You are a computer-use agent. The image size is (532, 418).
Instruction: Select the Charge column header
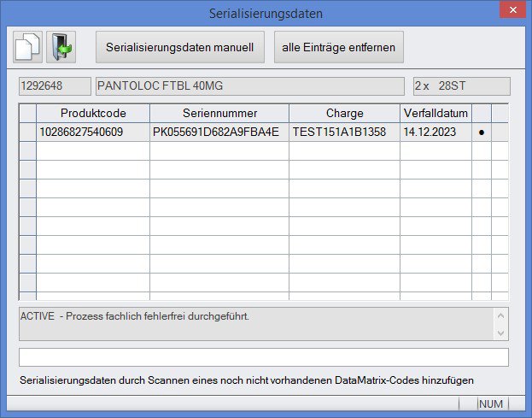[x=344, y=113]
